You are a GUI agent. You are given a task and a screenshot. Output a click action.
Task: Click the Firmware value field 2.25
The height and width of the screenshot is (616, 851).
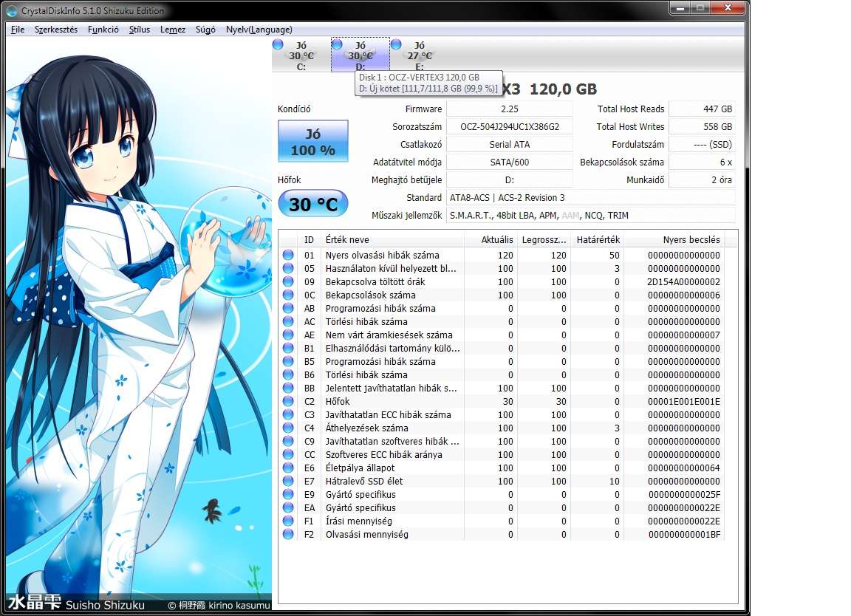[510, 109]
